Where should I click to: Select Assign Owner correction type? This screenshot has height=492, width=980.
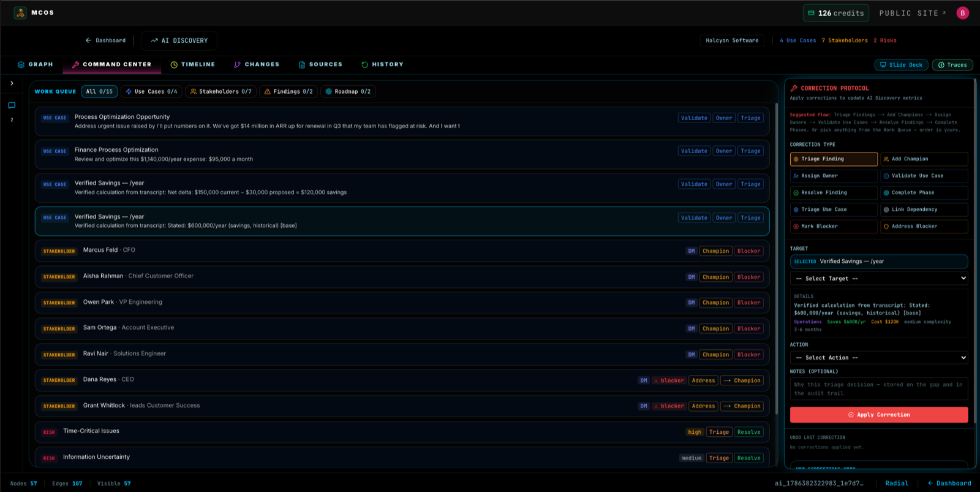834,176
